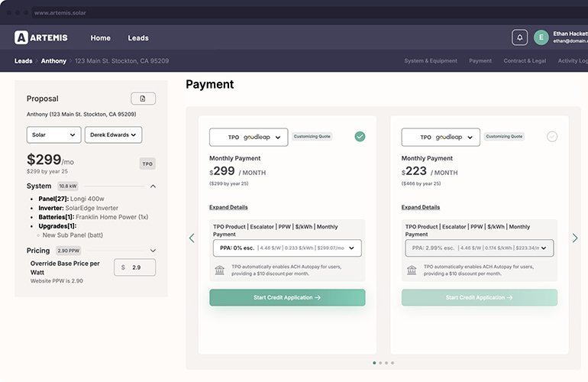The image size is (588, 382).
Task: Click the bank icon in the $299 card
Action: point(219,270)
